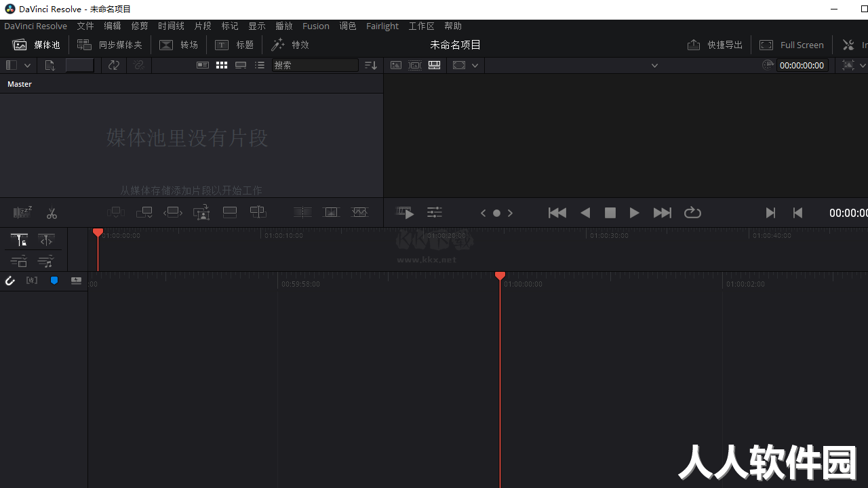Open the 文件 menu
The image size is (868, 488).
(85, 26)
